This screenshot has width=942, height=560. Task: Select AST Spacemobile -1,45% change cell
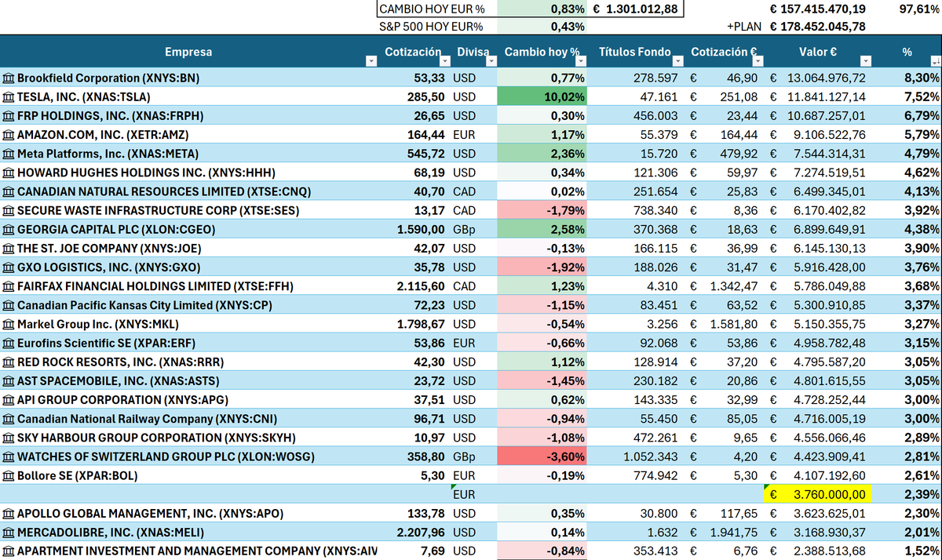(542, 381)
